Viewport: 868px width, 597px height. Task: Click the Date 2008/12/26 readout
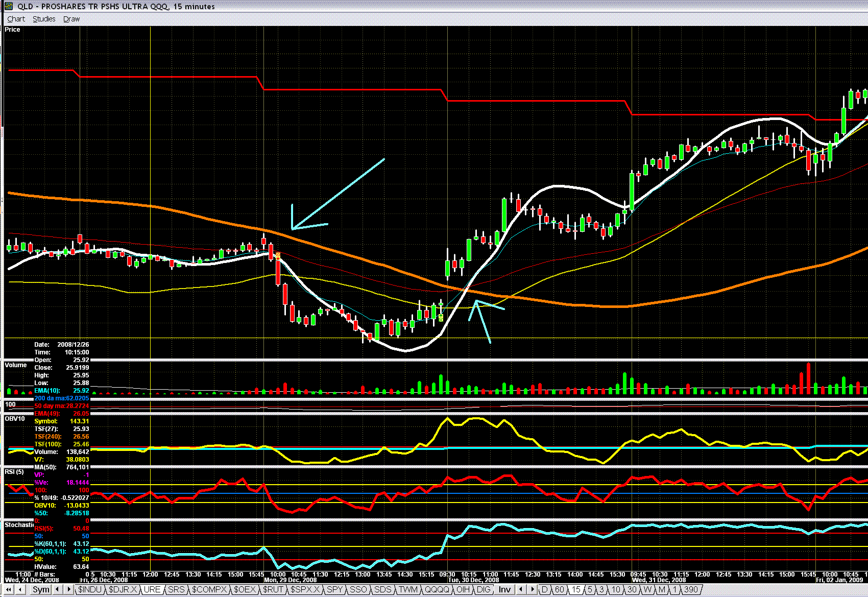pos(62,345)
